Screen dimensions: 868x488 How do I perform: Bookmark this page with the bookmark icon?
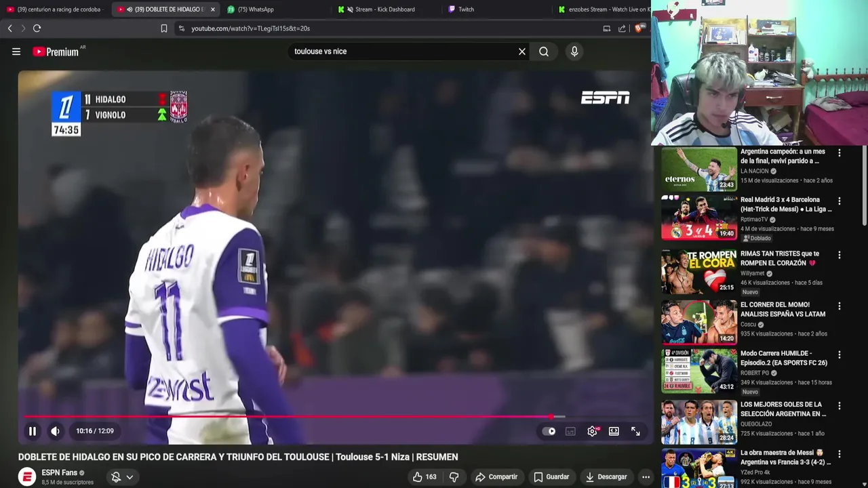click(164, 28)
